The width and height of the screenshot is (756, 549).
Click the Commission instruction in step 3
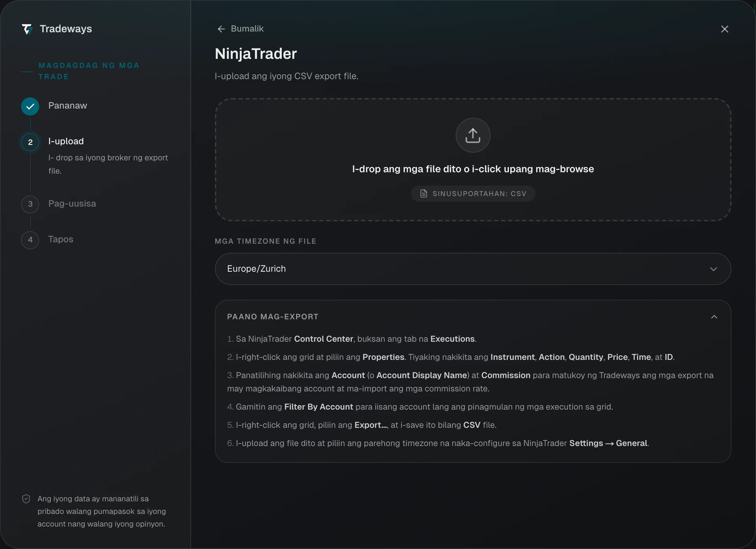click(x=506, y=375)
